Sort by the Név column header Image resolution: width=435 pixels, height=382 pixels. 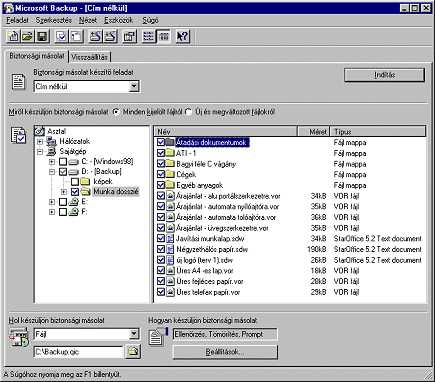pos(226,131)
